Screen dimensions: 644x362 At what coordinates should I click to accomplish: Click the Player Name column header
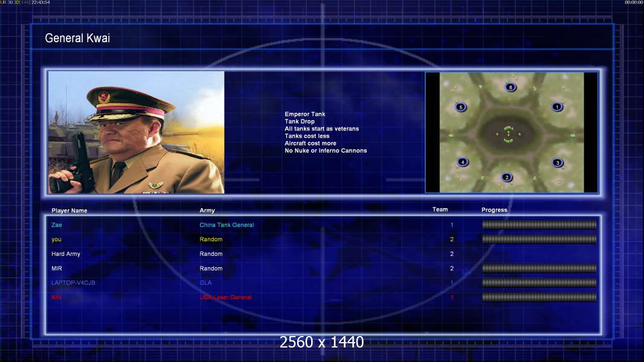click(69, 211)
